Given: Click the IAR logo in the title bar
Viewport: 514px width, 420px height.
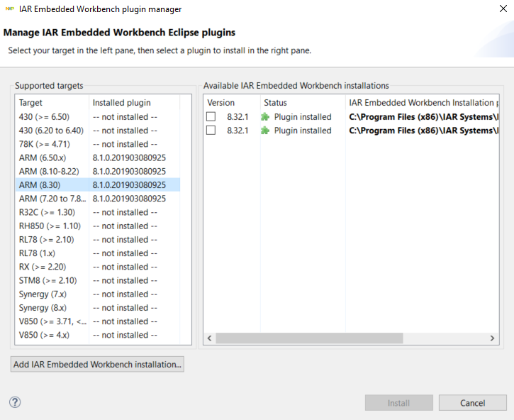Looking at the screenshot, I should 10,9.
